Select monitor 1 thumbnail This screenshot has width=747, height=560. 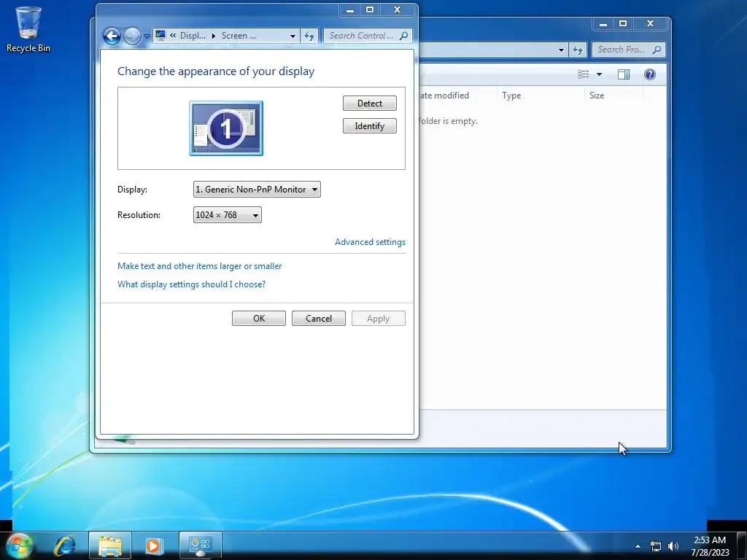tap(226, 128)
